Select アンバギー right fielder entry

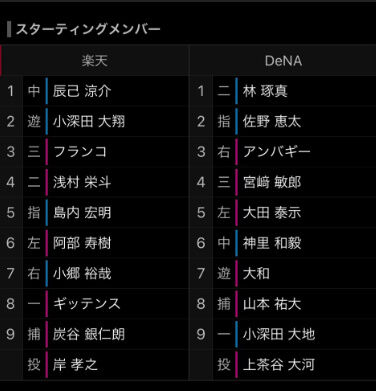point(276,152)
